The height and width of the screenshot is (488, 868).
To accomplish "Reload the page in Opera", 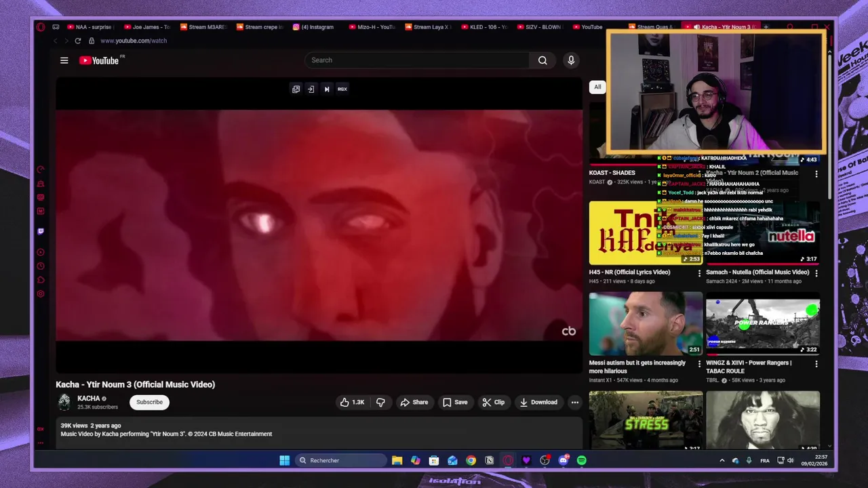I will click(x=77, y=41).
